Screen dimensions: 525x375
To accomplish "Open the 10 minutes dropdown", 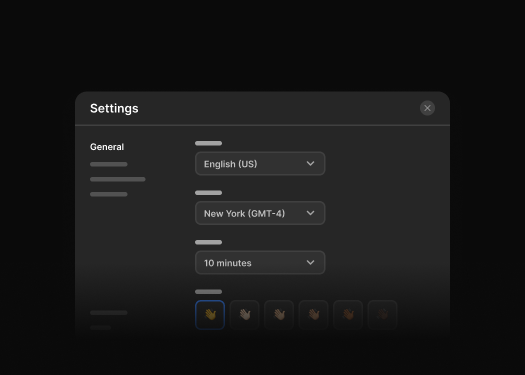I will [x=260, y=263].
